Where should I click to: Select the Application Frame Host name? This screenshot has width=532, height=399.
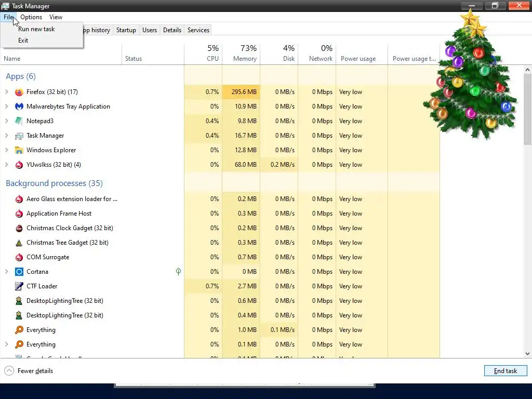coord(59,214)
